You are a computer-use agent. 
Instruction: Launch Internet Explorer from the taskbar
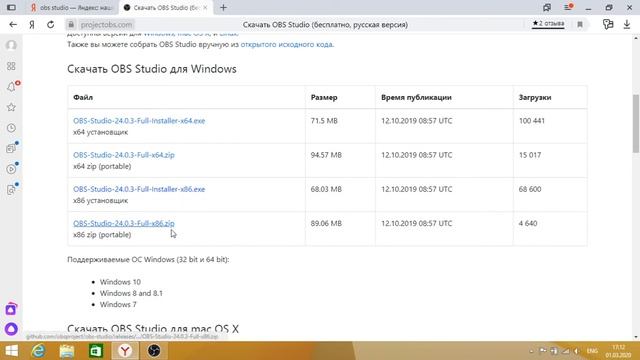(x=38, y=351)
